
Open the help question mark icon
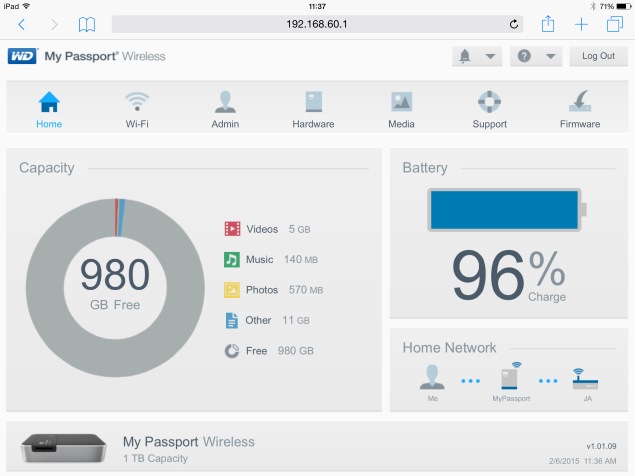tap(524, 56)
